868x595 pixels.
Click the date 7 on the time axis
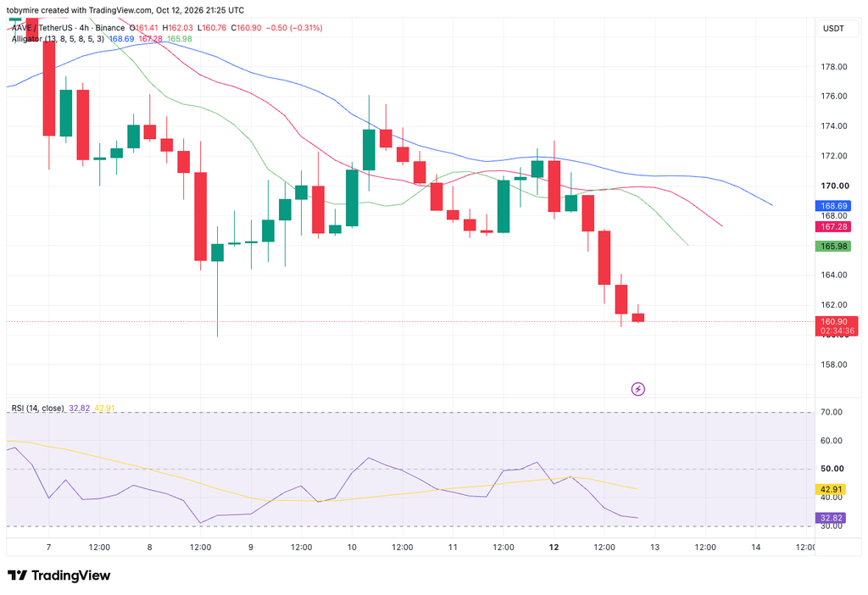click(x=48, y=547)
